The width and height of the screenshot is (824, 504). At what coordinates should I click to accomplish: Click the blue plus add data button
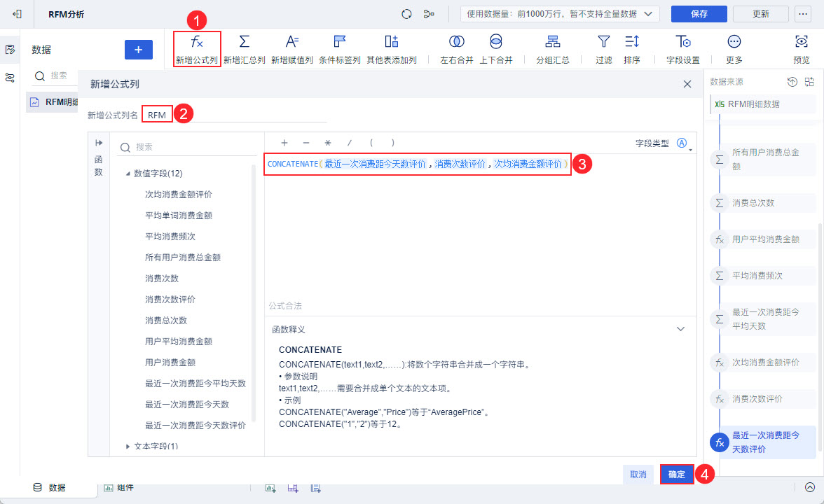pos(139,49)
